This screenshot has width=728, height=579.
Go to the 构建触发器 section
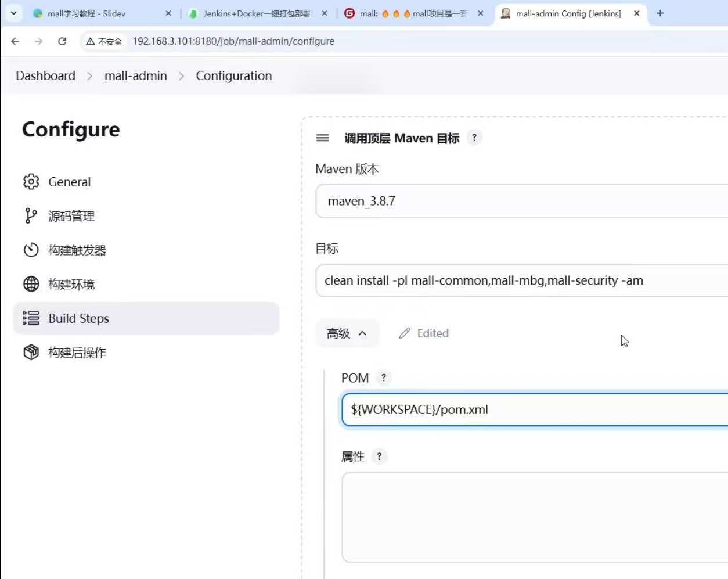click(x=146, y=250)
